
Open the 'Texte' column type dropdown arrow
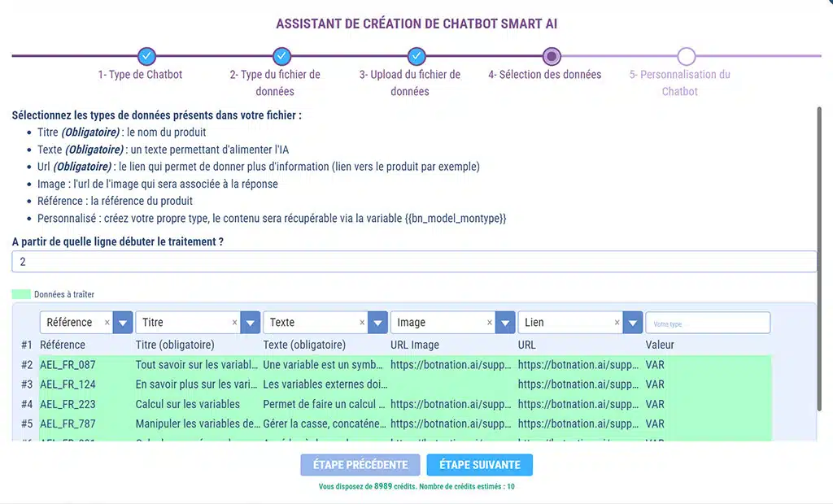point(377,323)
